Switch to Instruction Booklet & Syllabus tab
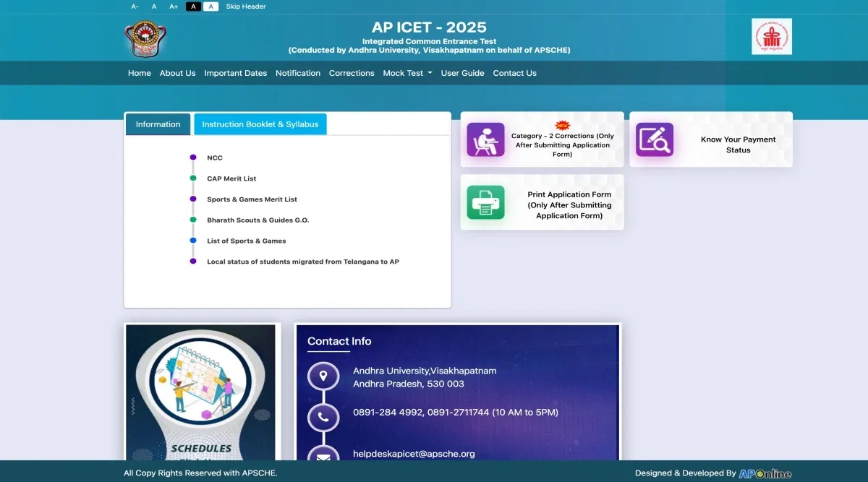This screenshot has height=482, width=868. pyautogui.click(x=260, y=124)
